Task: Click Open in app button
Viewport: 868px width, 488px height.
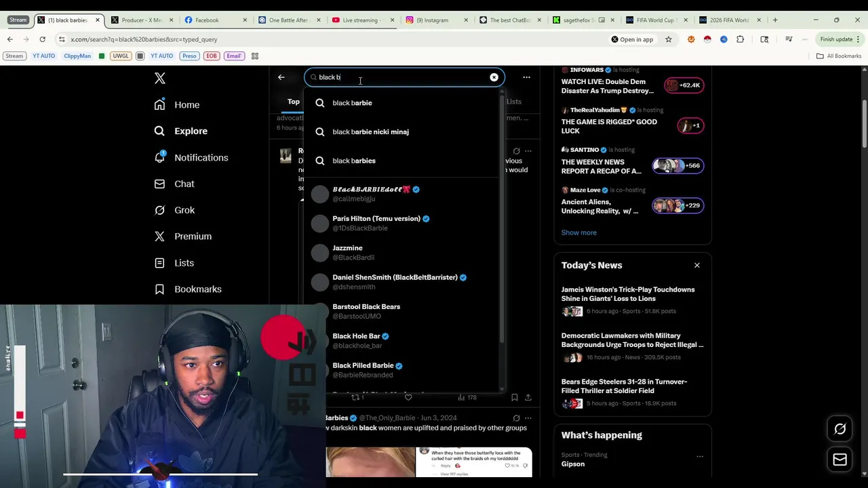Action: coord(632,39)
